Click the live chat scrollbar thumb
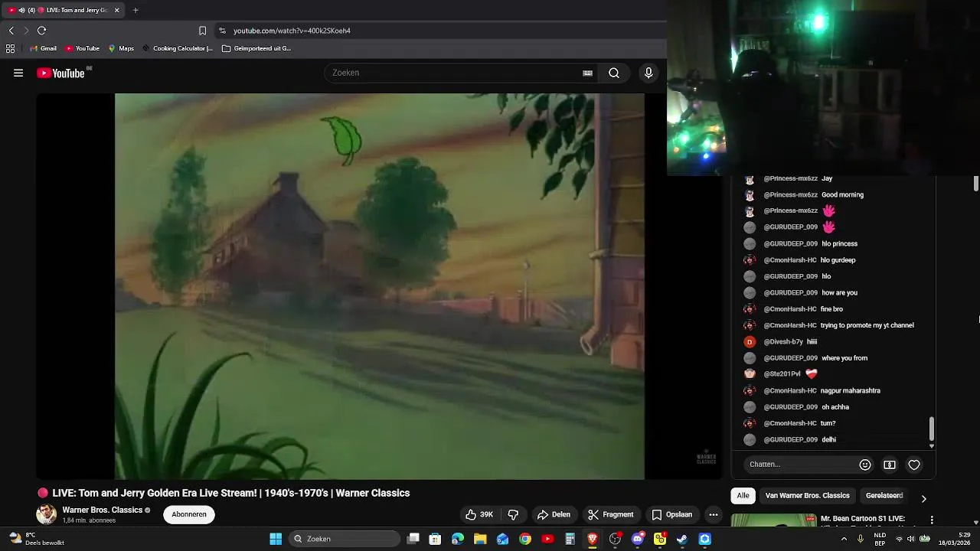980x551 pixels. point(932,429)
